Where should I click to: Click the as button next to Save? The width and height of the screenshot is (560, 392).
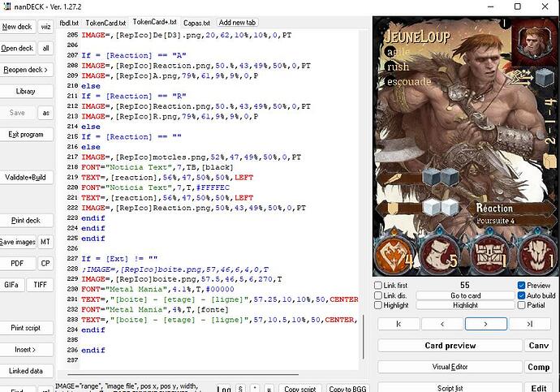point(45,113)
